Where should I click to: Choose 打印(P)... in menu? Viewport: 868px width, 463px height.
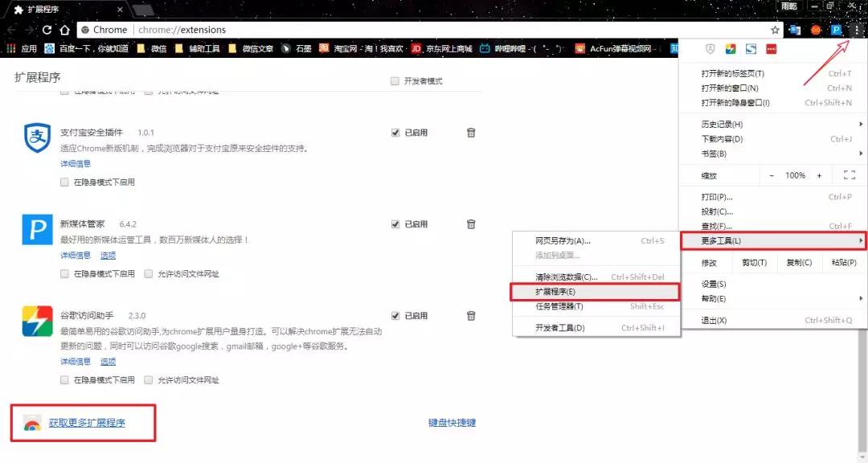(x=773, y=197)
